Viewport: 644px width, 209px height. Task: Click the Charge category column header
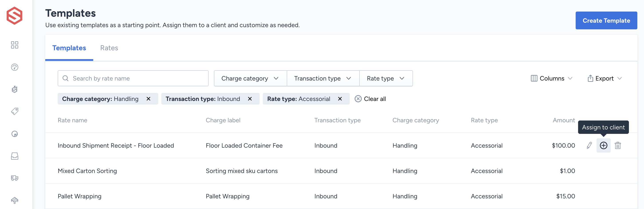coord(415,120)
